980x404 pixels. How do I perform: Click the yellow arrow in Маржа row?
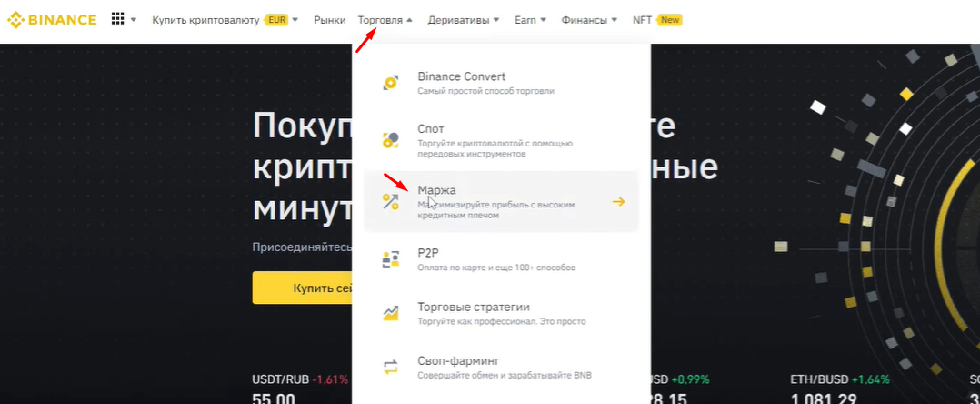click(618, 201)
